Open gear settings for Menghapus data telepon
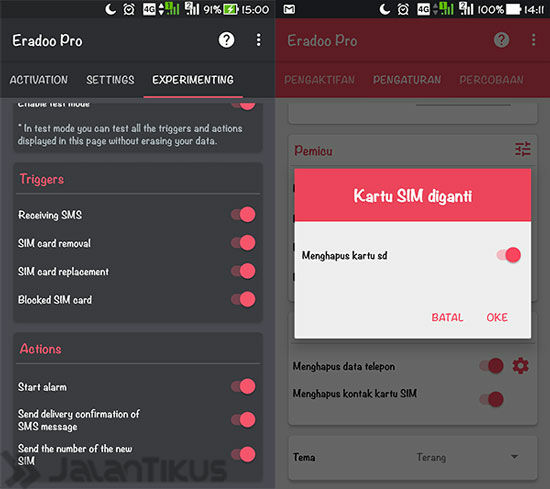 point(521,366)
